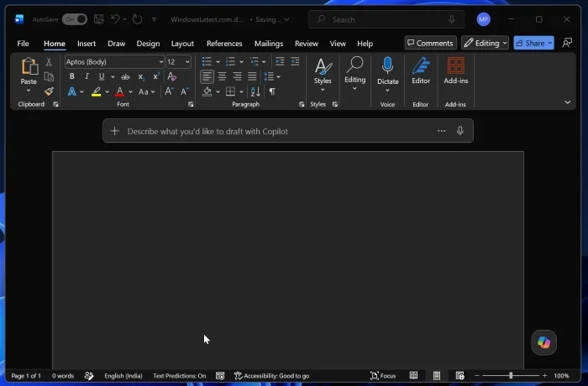Open accessibility checker from status bar
This screenshot has width=588, height=386.
coord(271,375)
